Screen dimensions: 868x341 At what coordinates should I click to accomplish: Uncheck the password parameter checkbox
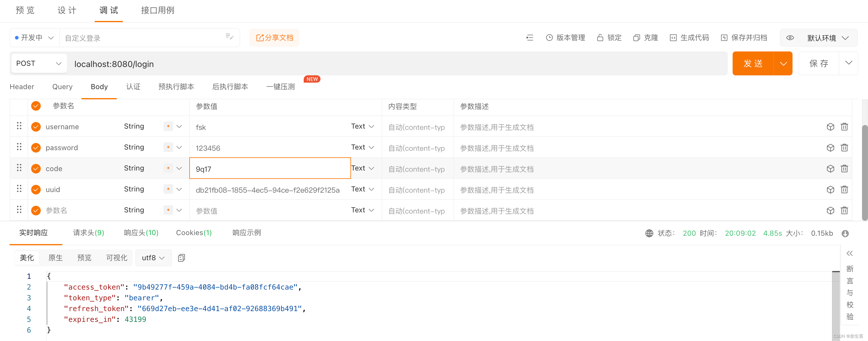[x=36, y=147]
